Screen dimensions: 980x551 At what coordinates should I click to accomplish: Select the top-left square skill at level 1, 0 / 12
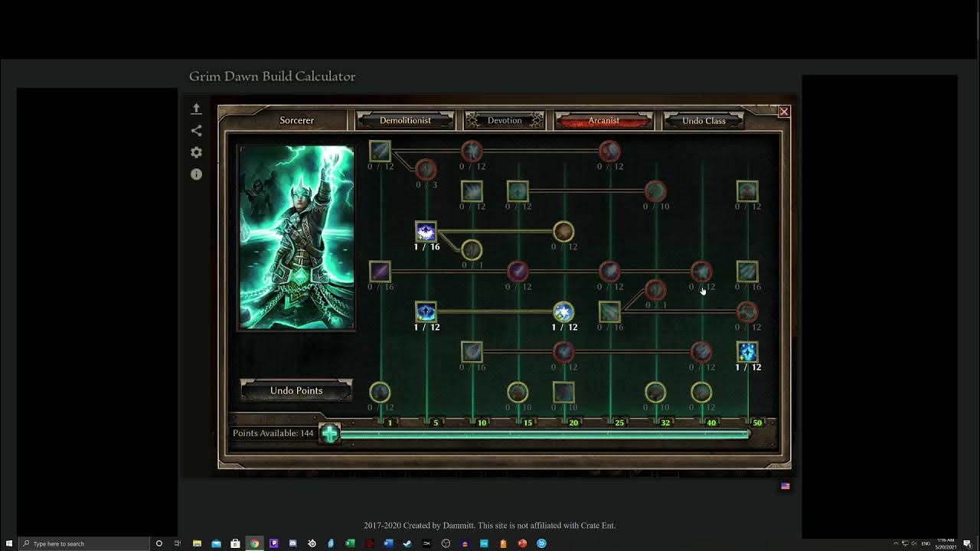380,151
